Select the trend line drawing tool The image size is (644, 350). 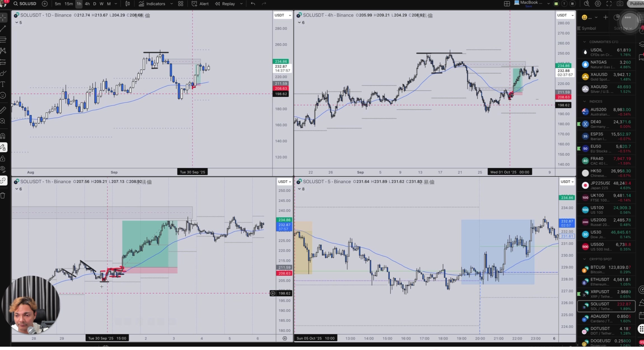pyautogui.click(x=3, y=29)
